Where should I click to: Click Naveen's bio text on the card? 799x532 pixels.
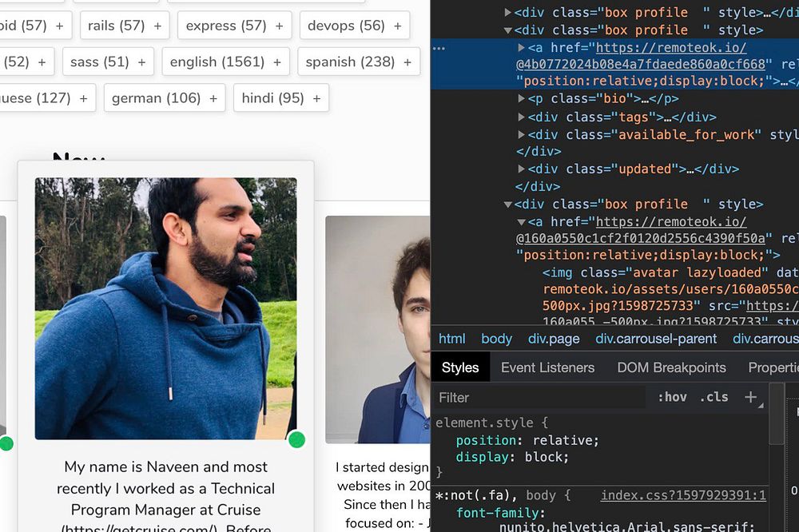pos(165,496)
